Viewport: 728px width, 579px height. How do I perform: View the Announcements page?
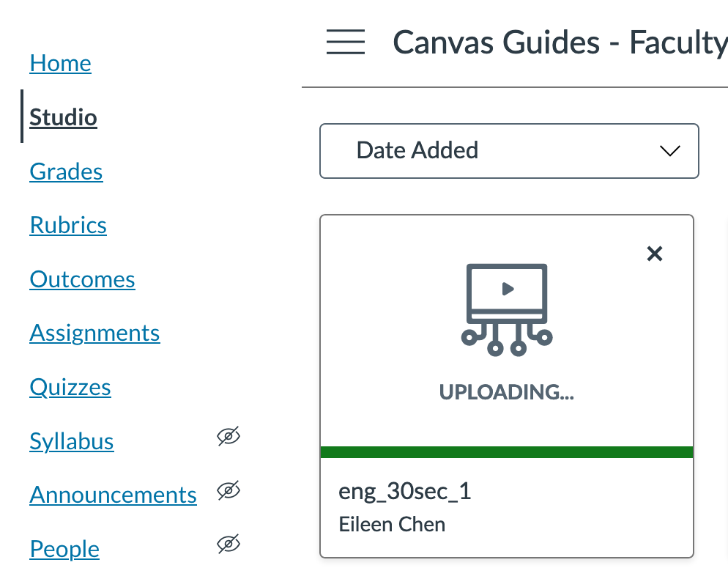click(113, 495)
